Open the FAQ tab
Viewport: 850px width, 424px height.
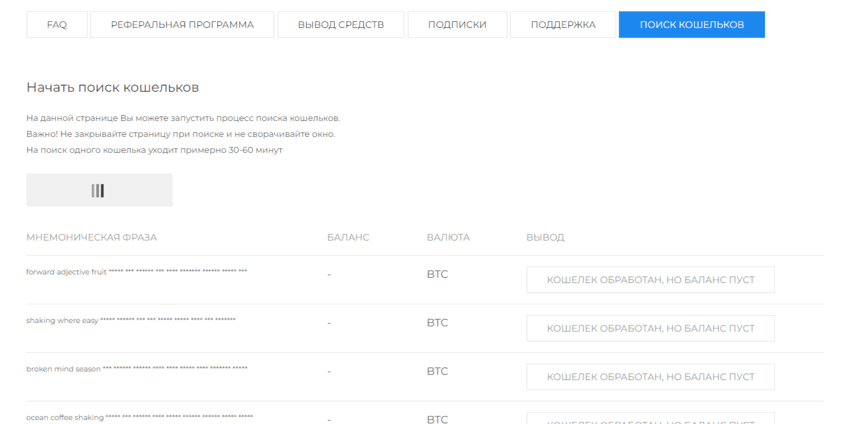coord(57,25)
